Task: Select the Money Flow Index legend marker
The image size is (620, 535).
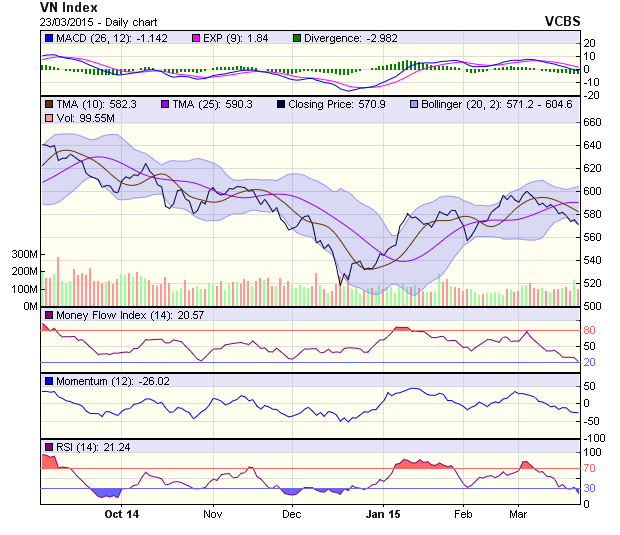Action: pyautogui.click(x=48, y=316)
